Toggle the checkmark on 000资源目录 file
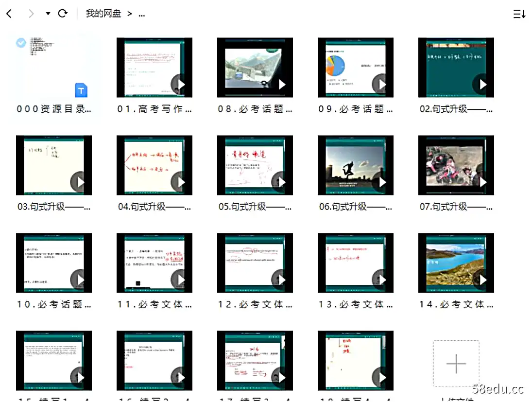This screenshot has width=532, height=402. tap(21, 43)
